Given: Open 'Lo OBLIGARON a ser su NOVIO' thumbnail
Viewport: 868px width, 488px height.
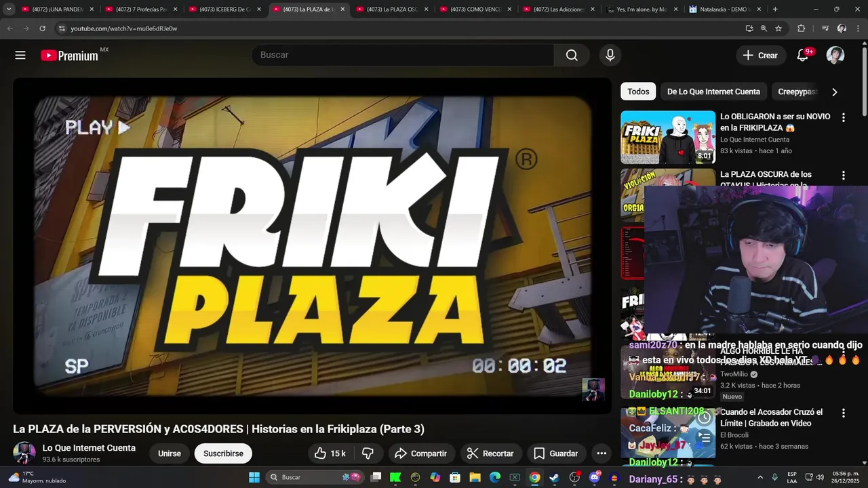Looking at the screenshot, I should click(668, 138).
